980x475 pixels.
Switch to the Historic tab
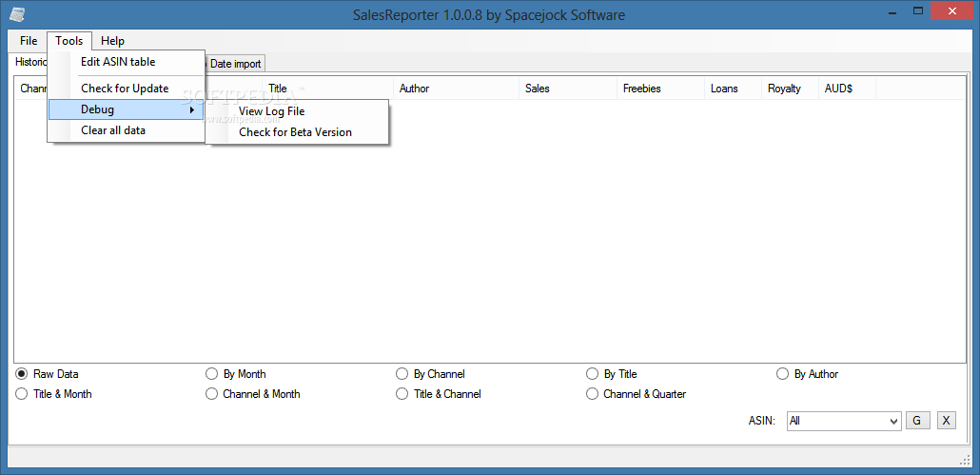(30, 63)
